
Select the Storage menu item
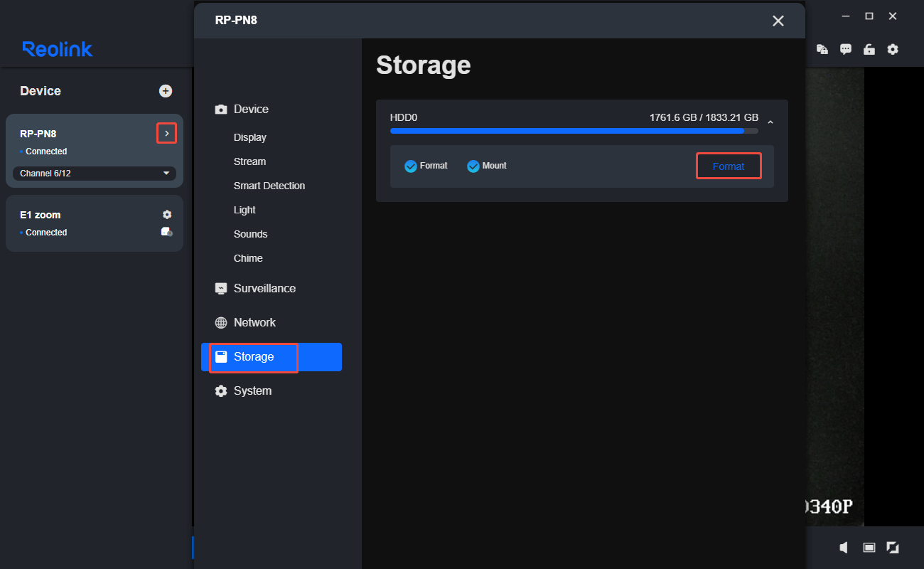[x=271, y=357]
